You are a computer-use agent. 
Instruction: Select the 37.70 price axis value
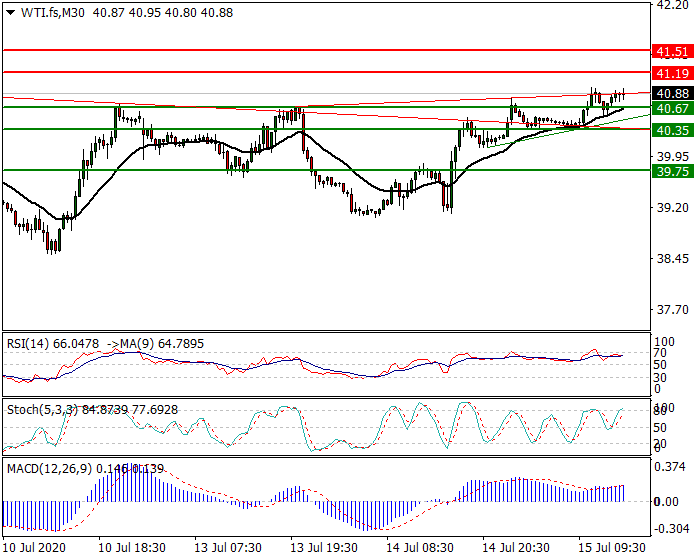673,309
